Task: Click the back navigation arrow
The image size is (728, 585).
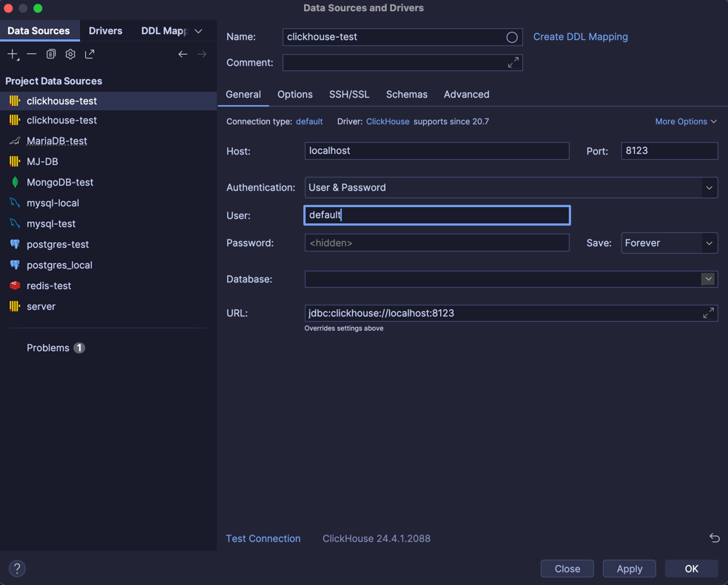Action: tap(183, 54)
